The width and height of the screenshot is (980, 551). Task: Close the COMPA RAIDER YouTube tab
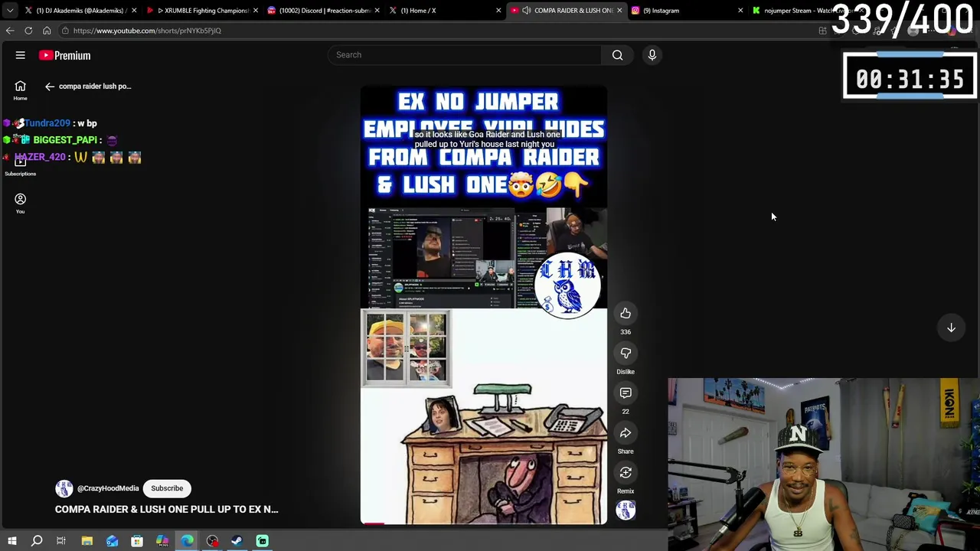pos(619,11)
